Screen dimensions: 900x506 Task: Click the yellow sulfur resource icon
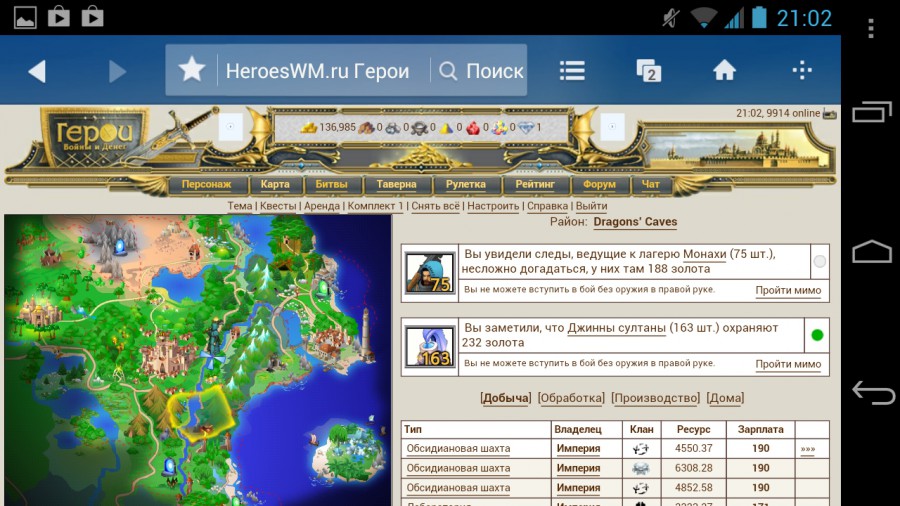[446, 127]
